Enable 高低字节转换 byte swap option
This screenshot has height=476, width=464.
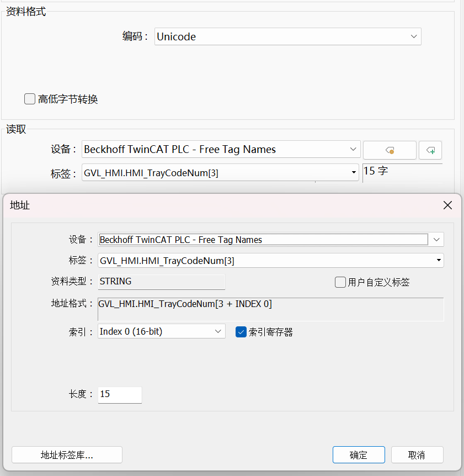click(29, 99)
